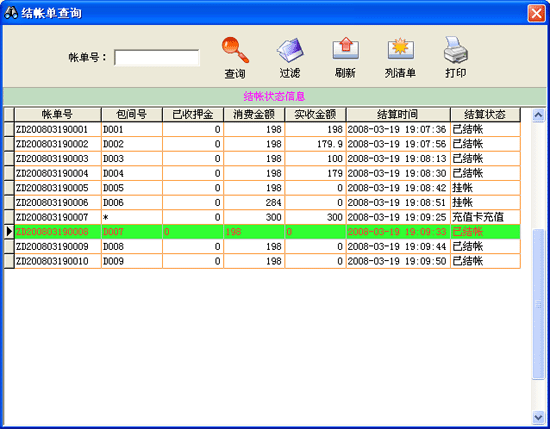Click the 结算时间 column header
This screenshot has width=550, height=429.
click(398, 114)
